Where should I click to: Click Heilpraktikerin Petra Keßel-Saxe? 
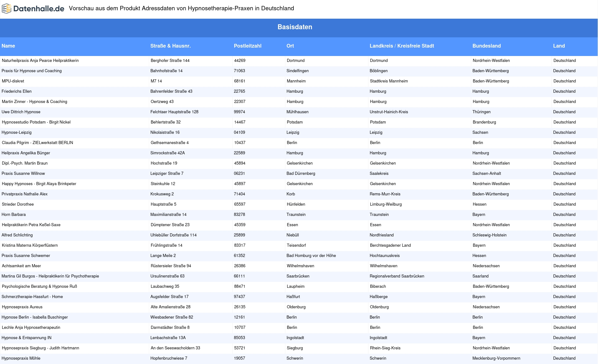point(31,225)
